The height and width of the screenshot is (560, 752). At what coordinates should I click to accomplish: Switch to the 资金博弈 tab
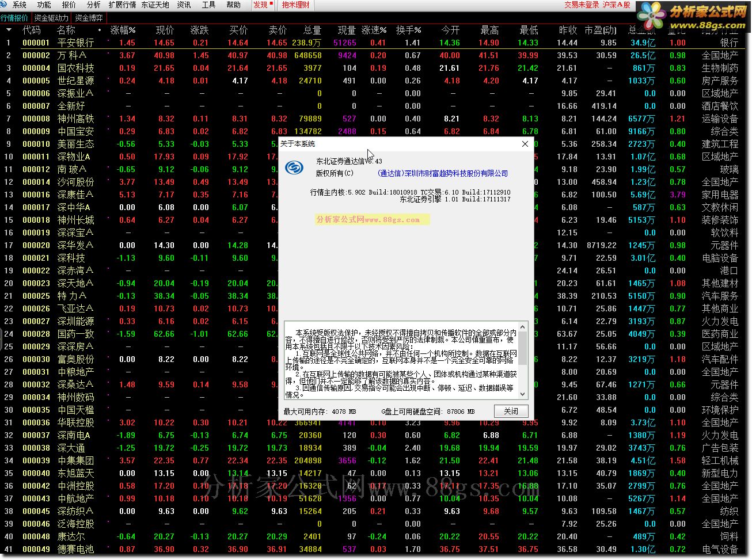click(89, 18)
